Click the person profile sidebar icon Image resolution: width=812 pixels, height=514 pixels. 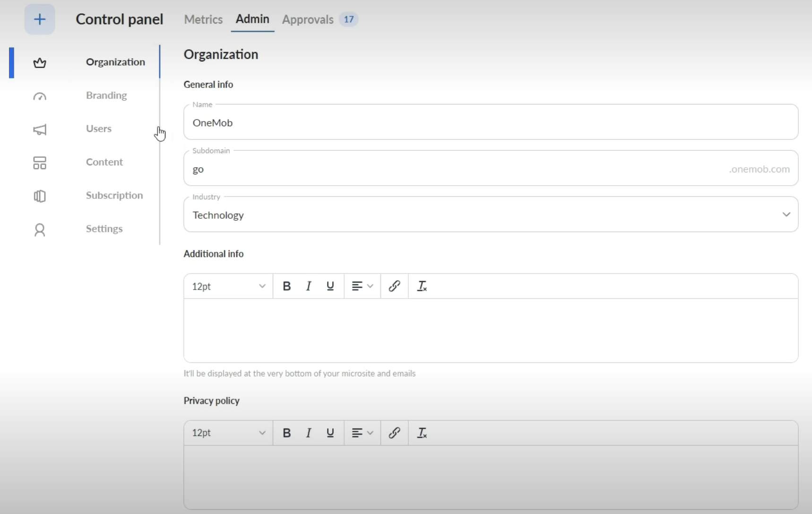[x=40, y=230]
